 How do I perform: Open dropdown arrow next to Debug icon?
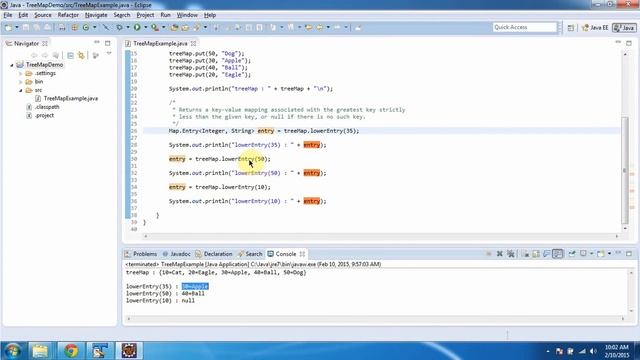tap(127, 27)
